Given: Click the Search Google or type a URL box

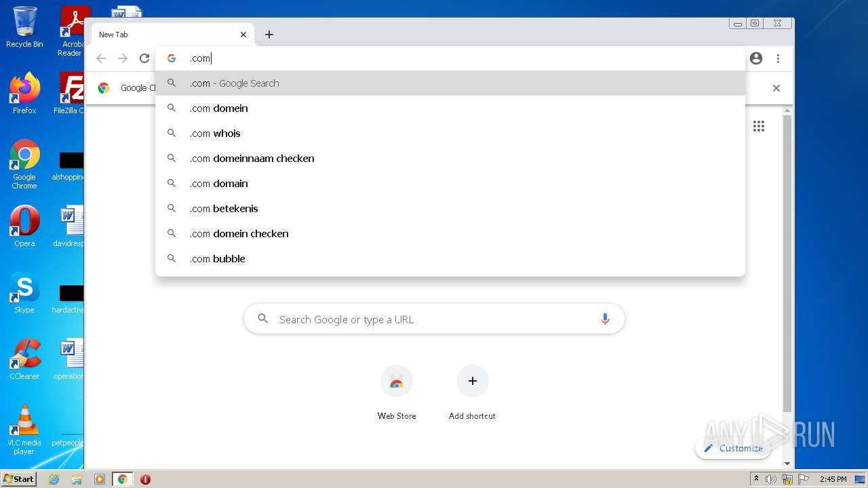Looking at the screenshot, I should [x=434, y=319].
